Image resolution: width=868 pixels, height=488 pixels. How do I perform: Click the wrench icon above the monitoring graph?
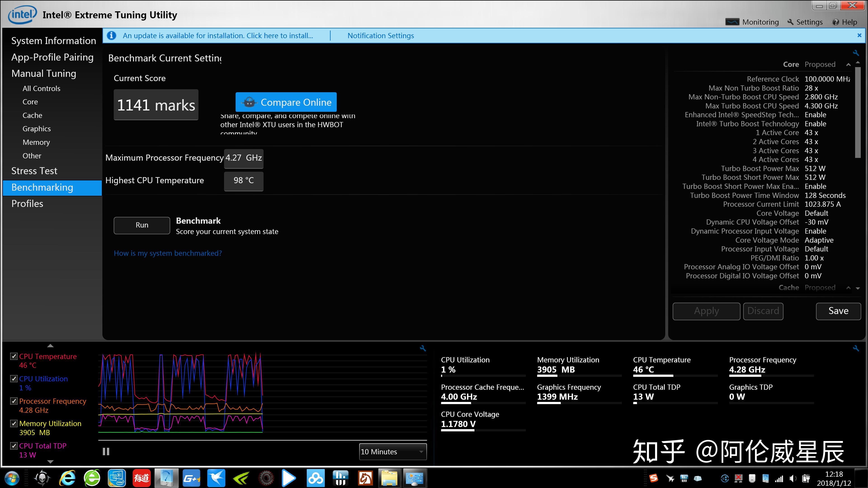[x=423, y=348]
